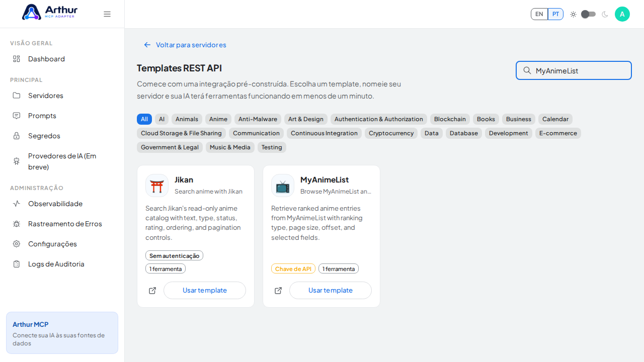Filter by Communication category

point(256,133)
